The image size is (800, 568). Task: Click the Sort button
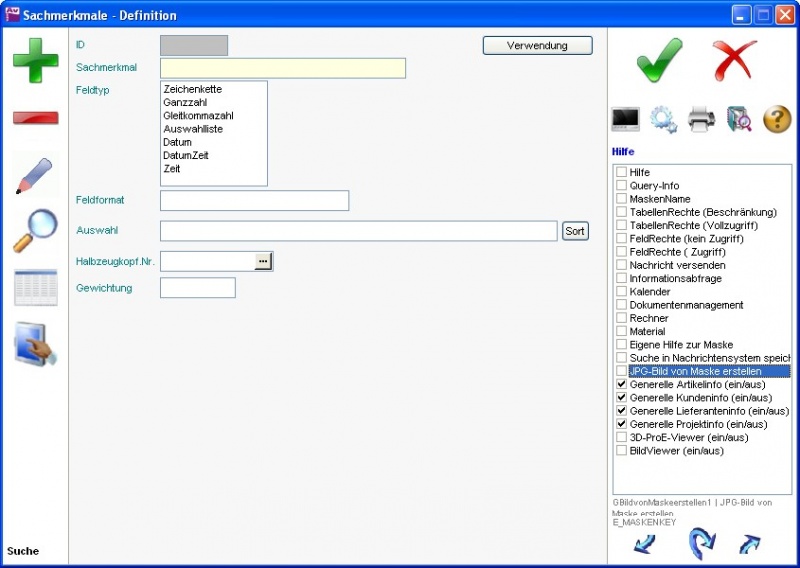point(575,231)
